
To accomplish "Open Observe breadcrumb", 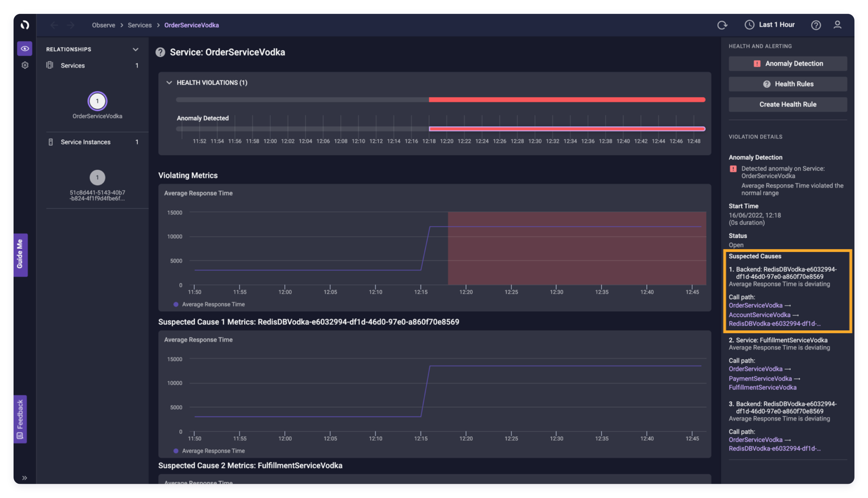I will [x=103, y=25].
